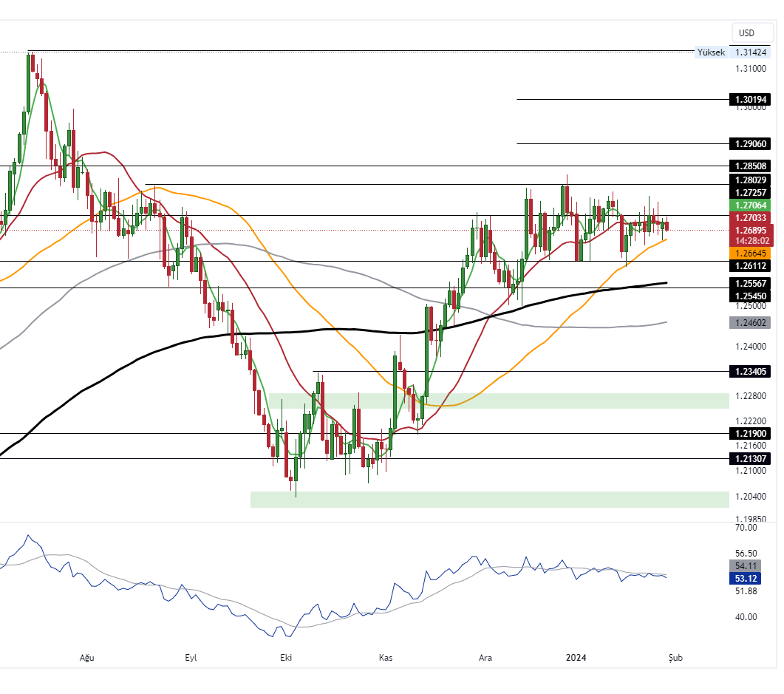Click the 1.21900 support label
The height and width of the screenshot is (694, 784).
coord(749,433)
